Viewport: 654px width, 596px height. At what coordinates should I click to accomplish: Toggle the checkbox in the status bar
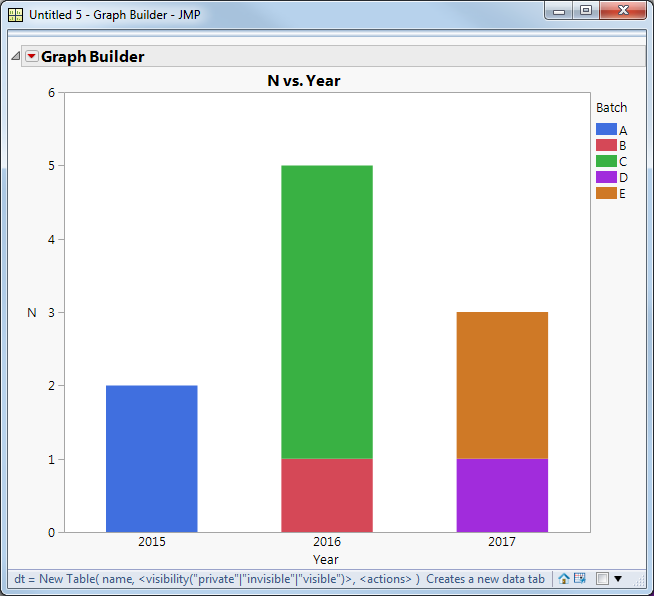click(602, 578)
